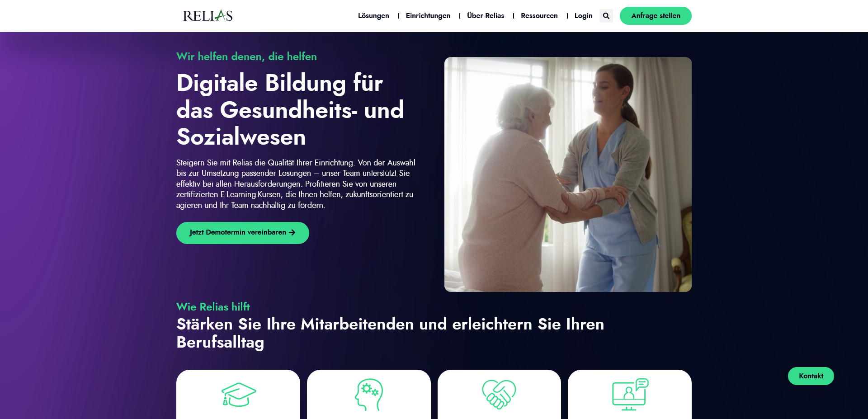Screen dimensions: 868x419
Task: Open the floating Kontakt button
Action: pyautogui.click(x=811, y=376)
